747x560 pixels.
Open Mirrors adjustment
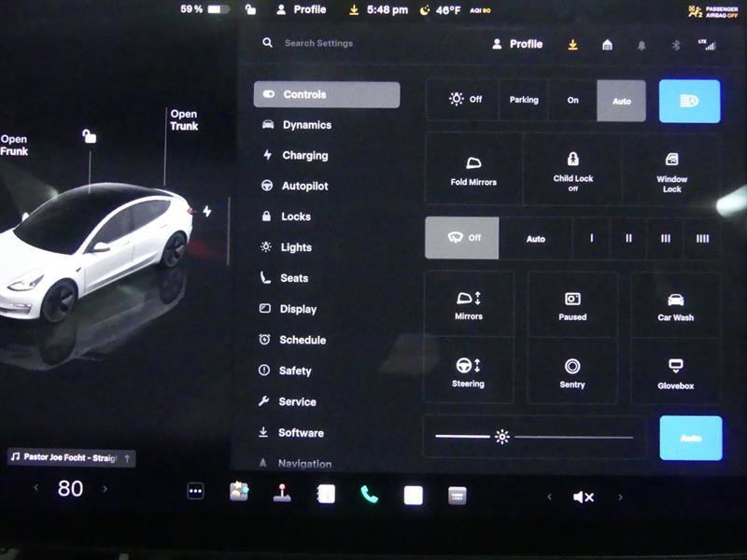click(468, 308)
